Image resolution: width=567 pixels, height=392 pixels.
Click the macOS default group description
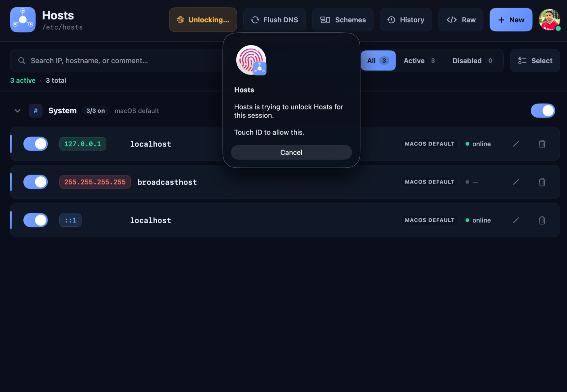(137, 111)
